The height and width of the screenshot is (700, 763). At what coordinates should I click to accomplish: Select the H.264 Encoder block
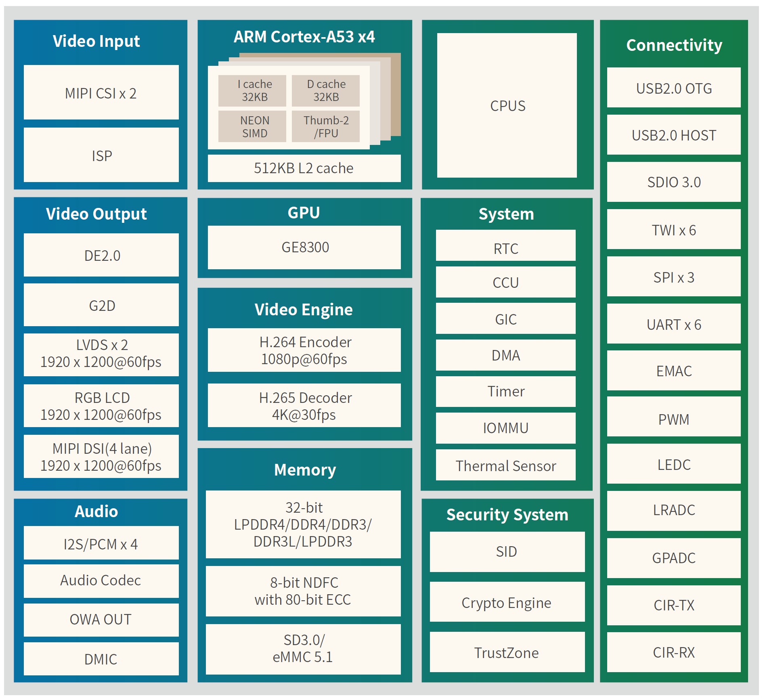click(304, 350)
